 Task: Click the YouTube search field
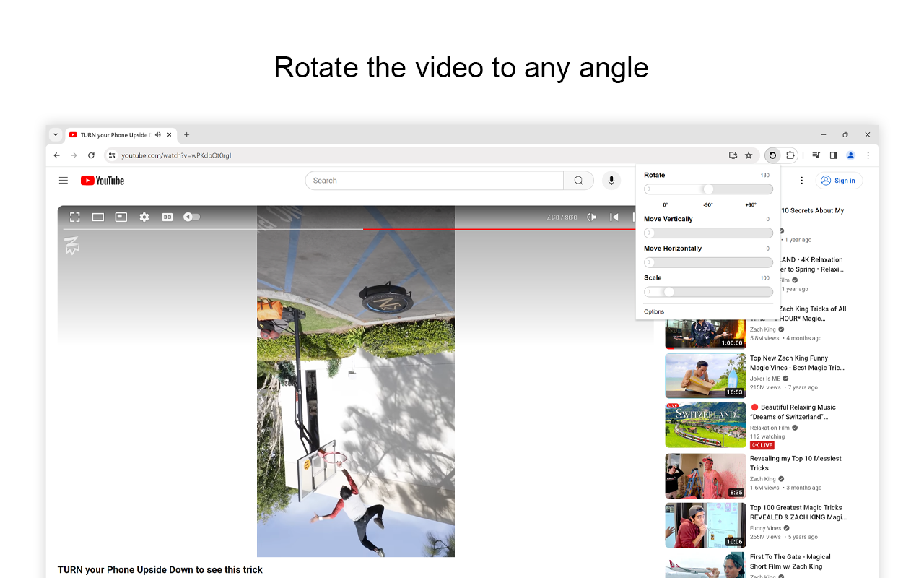[433, 180]
